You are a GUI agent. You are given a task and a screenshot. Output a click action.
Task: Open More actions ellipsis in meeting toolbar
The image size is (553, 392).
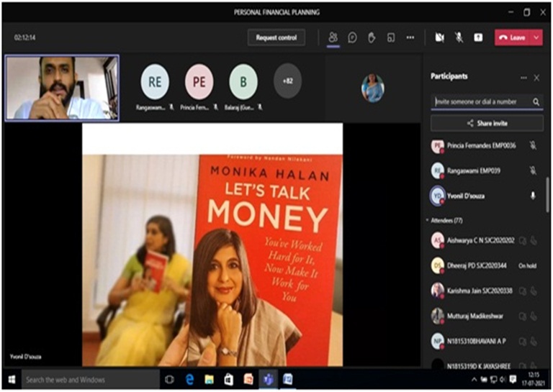click(x=410, y=37)
